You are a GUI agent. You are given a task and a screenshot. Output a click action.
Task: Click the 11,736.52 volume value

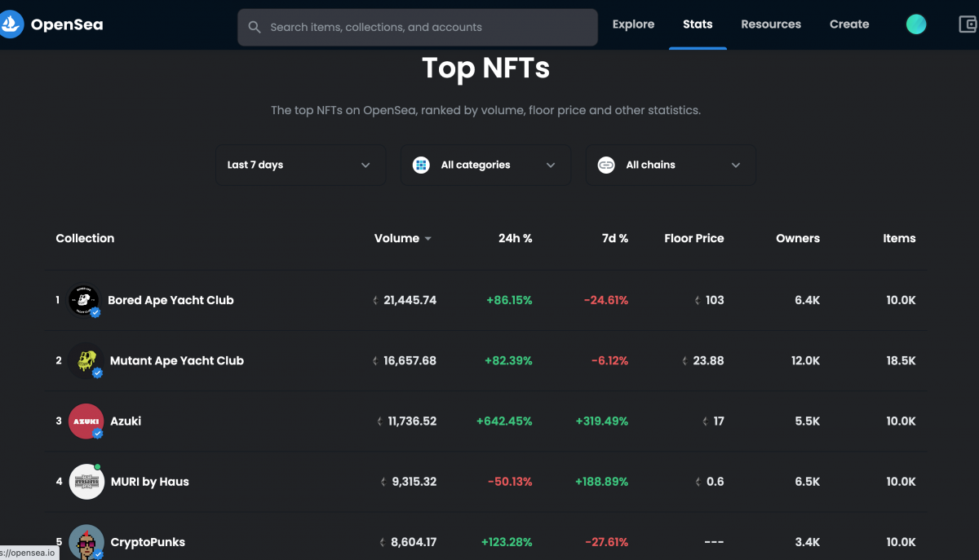tap(412, 421)
